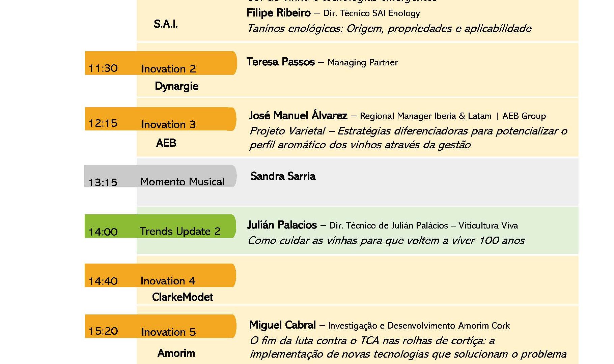
Task: Select the José Manuel Álvarez speaker name
Action: pos(298,116)
